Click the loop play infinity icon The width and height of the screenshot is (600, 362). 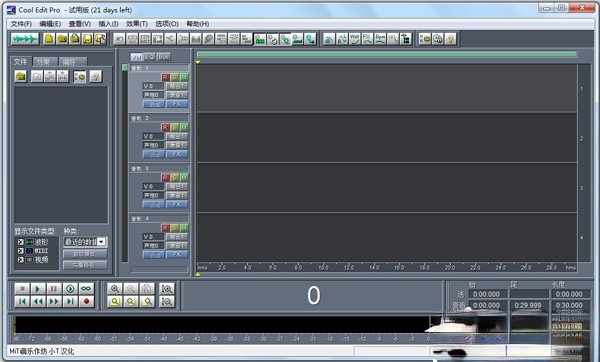86,289
